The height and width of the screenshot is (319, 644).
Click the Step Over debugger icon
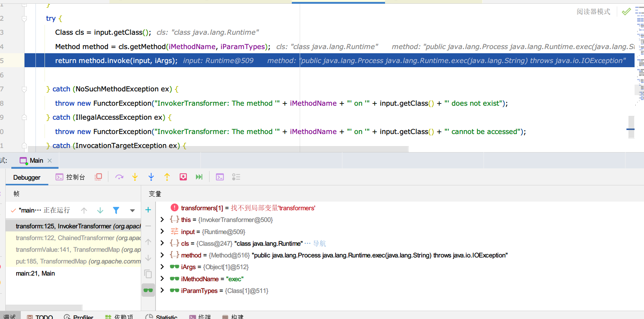119,177
